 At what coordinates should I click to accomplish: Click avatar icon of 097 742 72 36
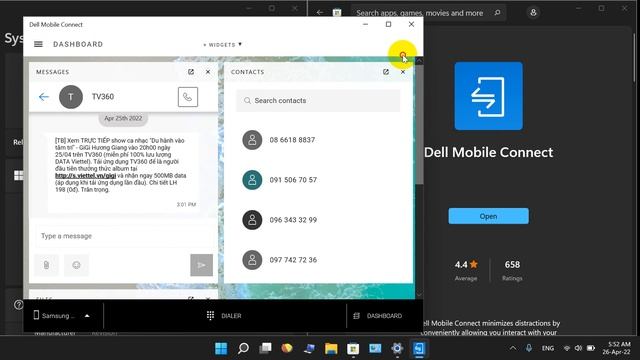pyautogui.click(x=252, y=260)
